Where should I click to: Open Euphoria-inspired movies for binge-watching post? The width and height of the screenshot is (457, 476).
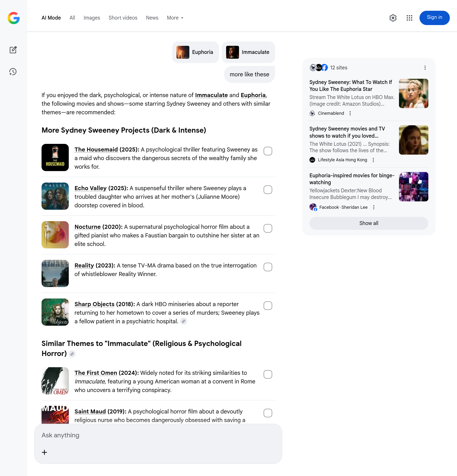click(x=352, y=179)
